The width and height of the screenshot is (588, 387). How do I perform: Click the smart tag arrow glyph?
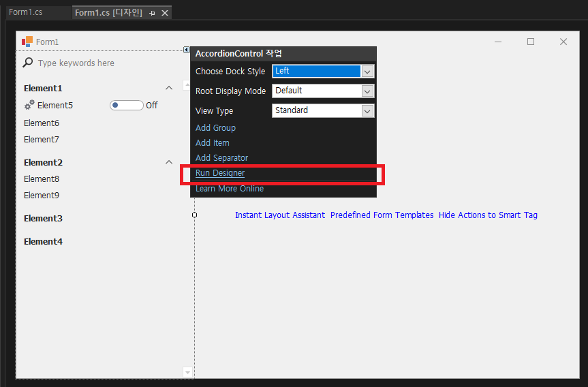pos(187,50)
